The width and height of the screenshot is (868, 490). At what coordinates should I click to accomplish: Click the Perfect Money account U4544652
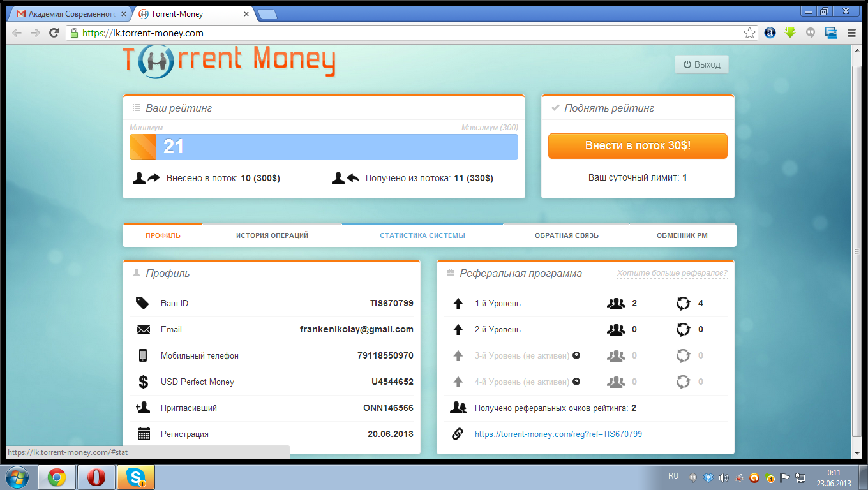coord(393,382)
